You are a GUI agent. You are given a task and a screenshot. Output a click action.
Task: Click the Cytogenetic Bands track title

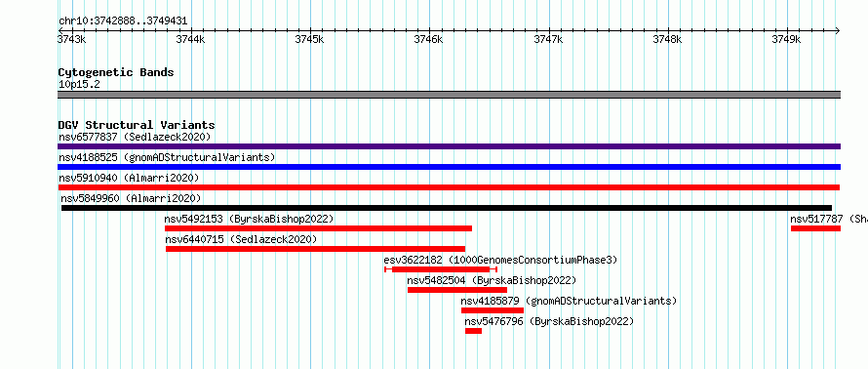[116, 72]
